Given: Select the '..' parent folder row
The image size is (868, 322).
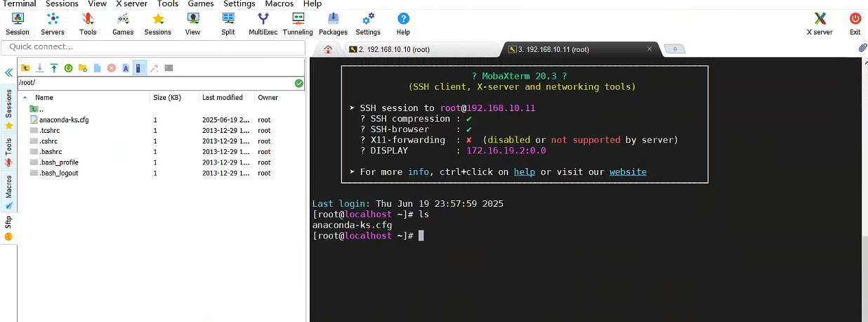Looking at the screenshot, I should [162, 109].
